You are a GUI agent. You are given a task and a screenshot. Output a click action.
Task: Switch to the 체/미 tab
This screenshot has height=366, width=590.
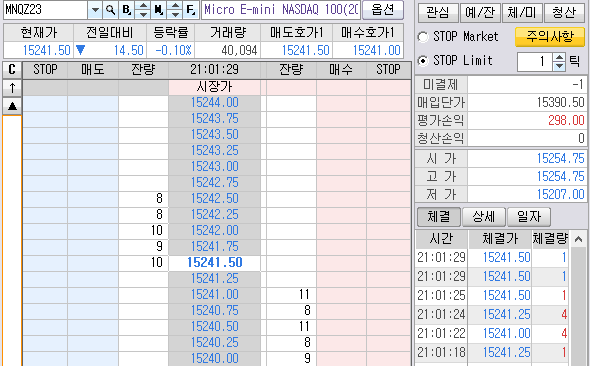coord(522,13)
